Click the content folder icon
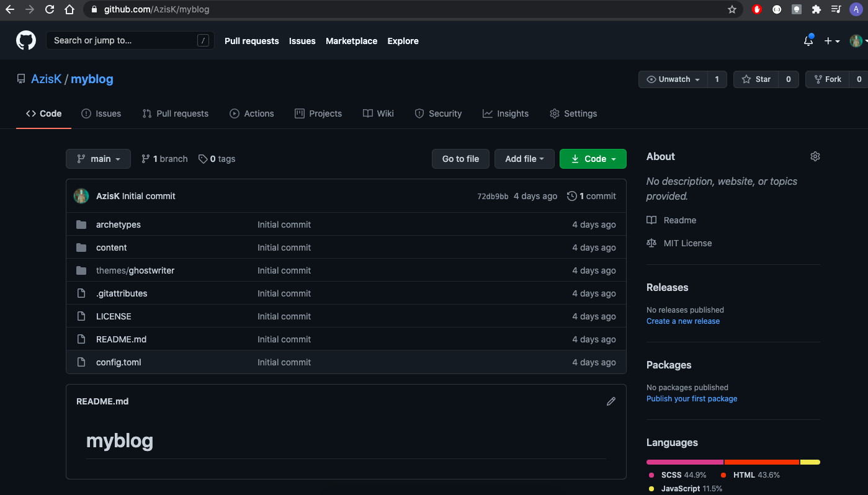This screenshot has height=495, width=868. 81,247
